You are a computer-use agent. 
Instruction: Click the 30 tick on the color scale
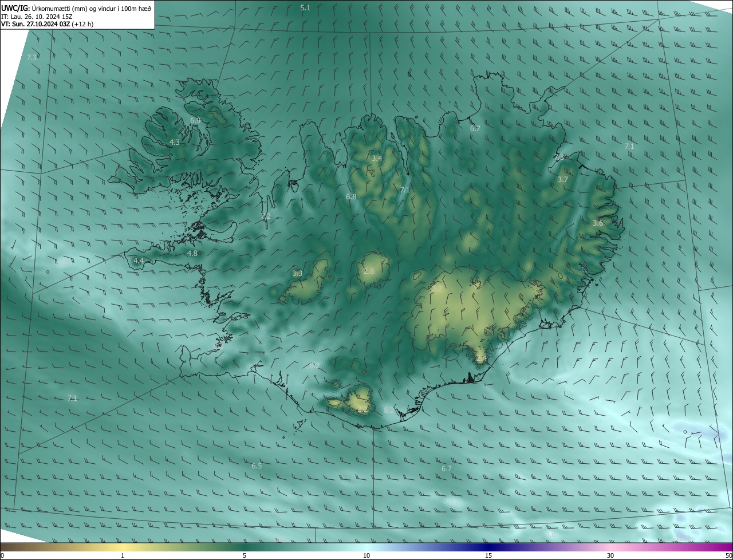tap(610, 555)
